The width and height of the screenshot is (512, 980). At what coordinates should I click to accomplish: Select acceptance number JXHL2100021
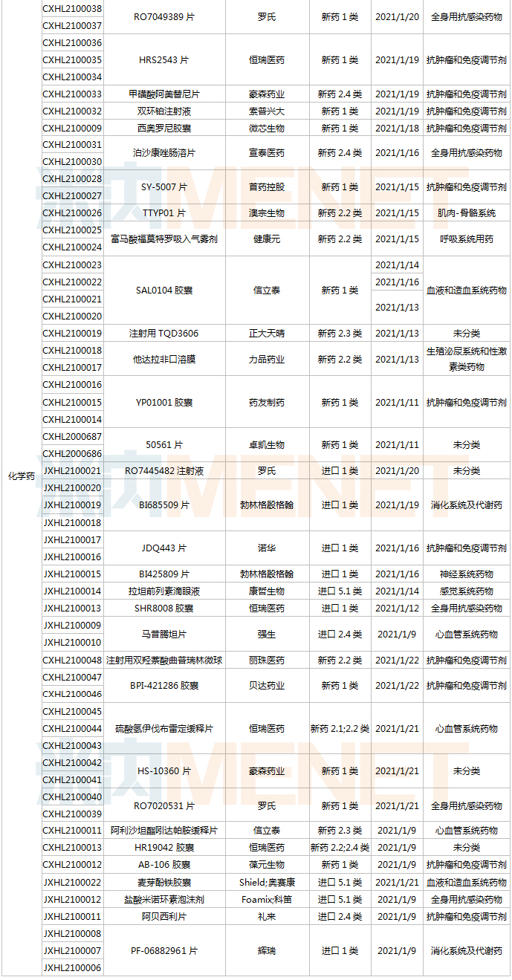72,471
